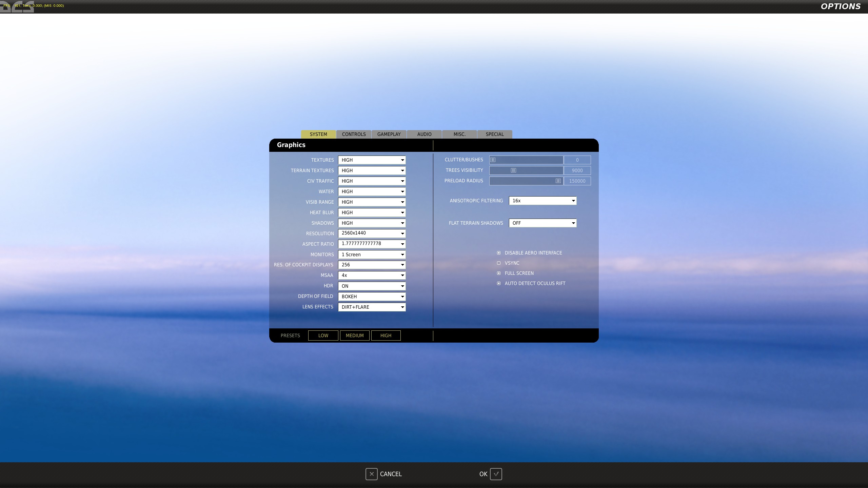868x488 pixels.
Task: Open the Terrain Textures dropdown
Action: click(x=372, y=170)
